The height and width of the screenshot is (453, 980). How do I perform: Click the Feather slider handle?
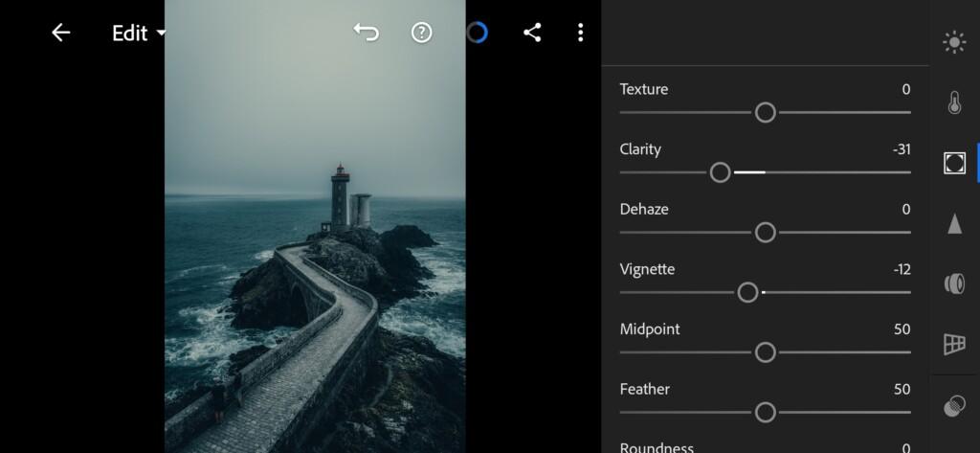[765, 413]
